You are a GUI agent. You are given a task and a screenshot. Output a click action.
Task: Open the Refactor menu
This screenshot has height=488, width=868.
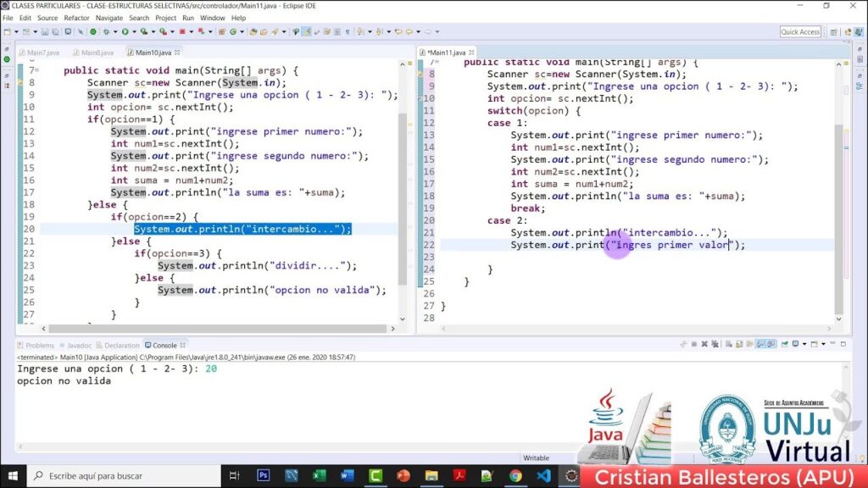click(x=76, y=18)
